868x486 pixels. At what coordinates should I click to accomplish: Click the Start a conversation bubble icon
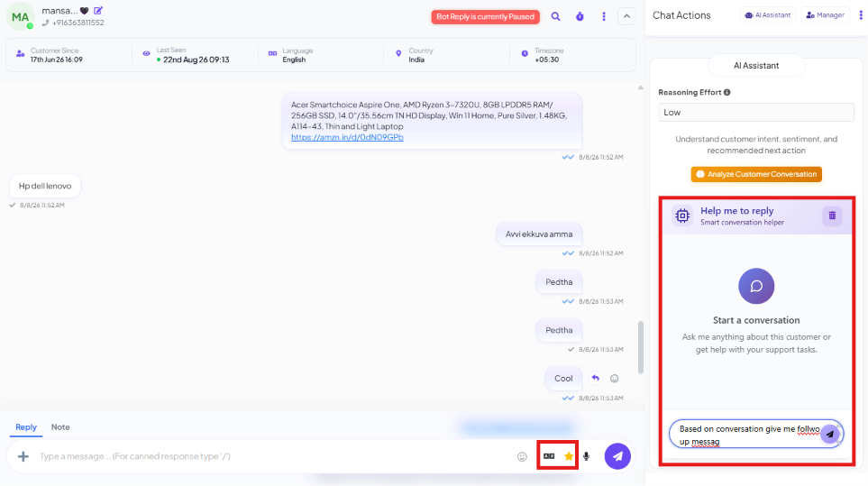(x=756, y=286)
